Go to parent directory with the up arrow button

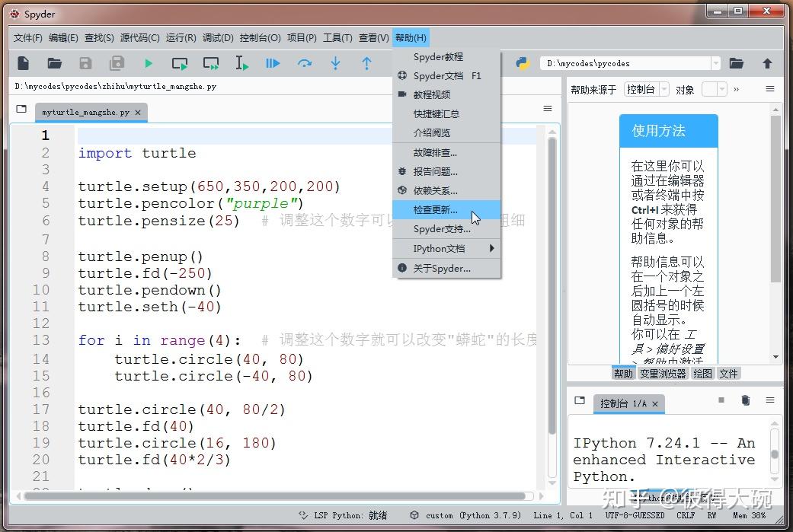point(769,63)
